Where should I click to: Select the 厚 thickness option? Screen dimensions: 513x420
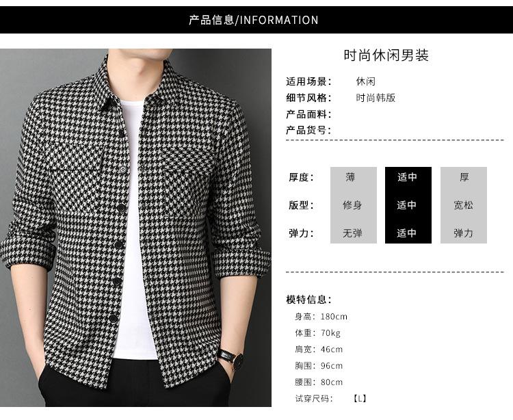click(464, 177)
